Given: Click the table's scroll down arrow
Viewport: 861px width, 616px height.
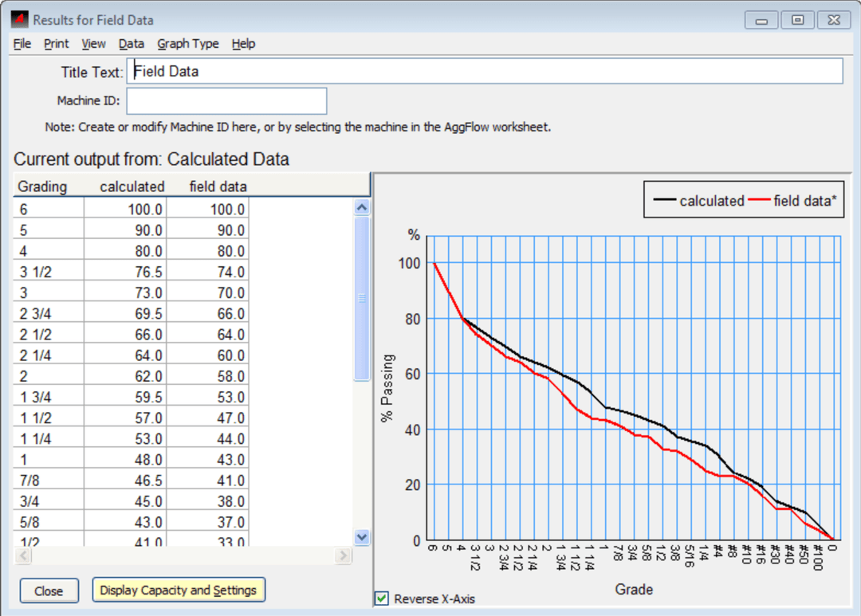Looking at the screenshot, I should (x=362, y=537).
